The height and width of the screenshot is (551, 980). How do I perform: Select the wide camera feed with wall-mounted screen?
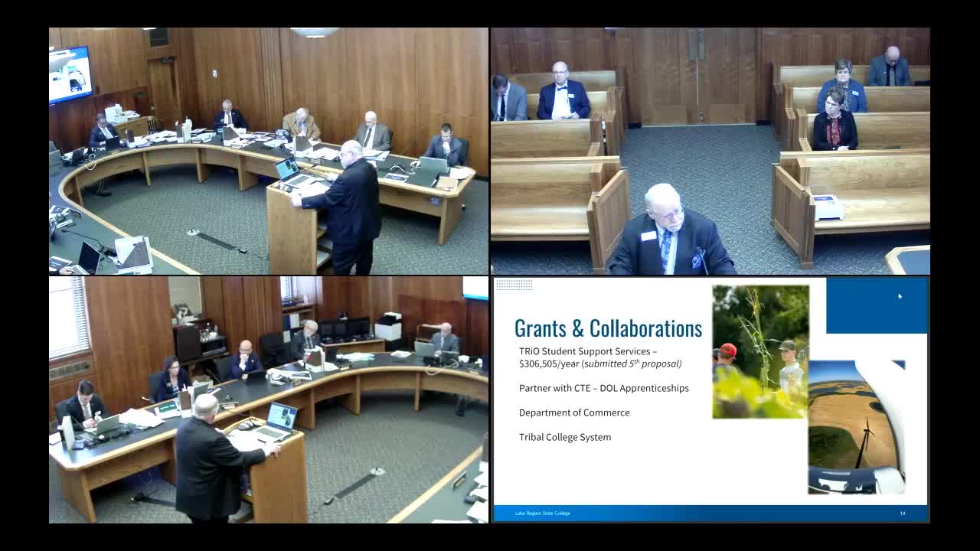[269, 151]
